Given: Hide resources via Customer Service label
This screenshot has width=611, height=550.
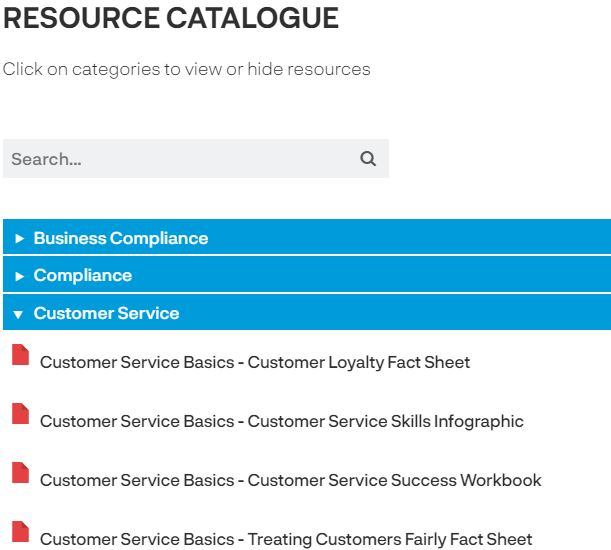Looking at the screenshot, I should pos(106,313).
